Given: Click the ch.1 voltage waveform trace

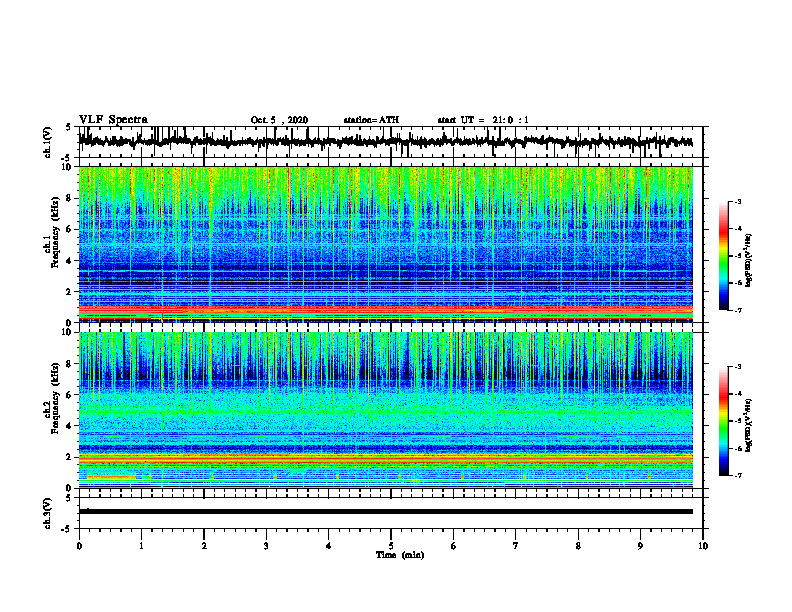Looking at the screenshot, I should click(385, 142).
